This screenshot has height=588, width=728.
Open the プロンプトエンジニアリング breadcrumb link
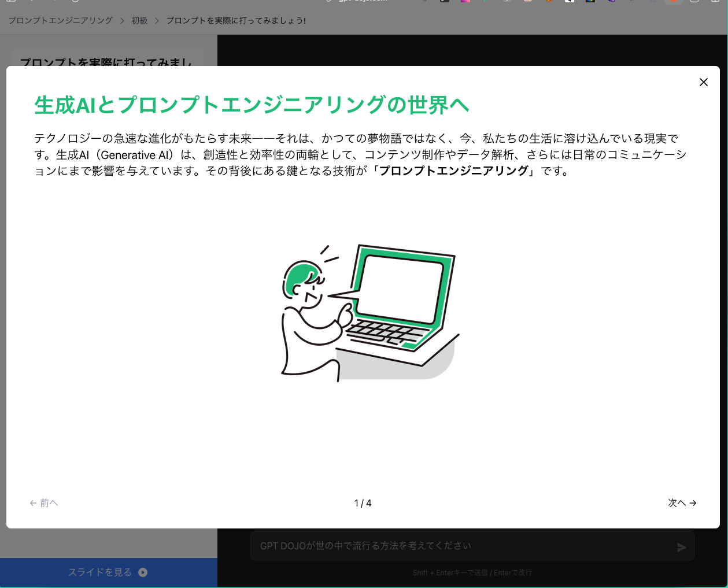(61, 21)
